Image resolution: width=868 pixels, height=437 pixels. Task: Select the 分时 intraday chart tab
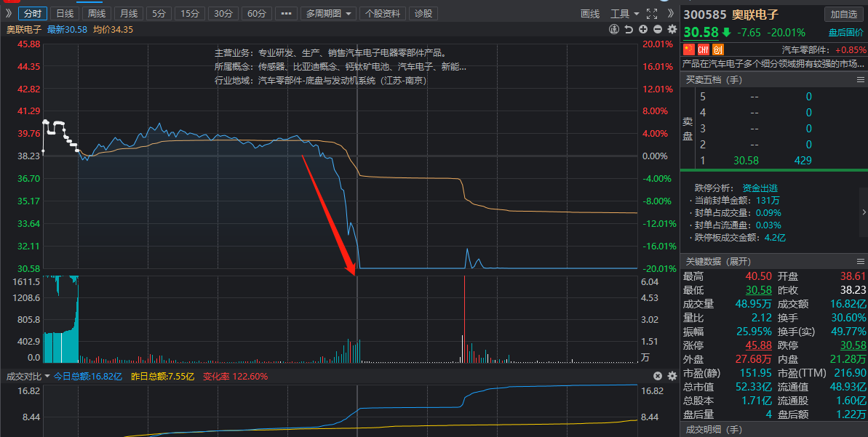[33, 13]
